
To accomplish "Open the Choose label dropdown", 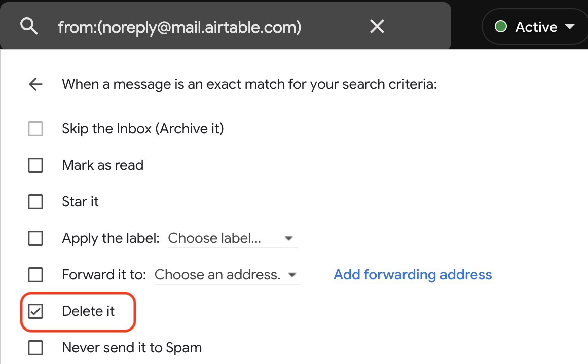I will (232, 238).
